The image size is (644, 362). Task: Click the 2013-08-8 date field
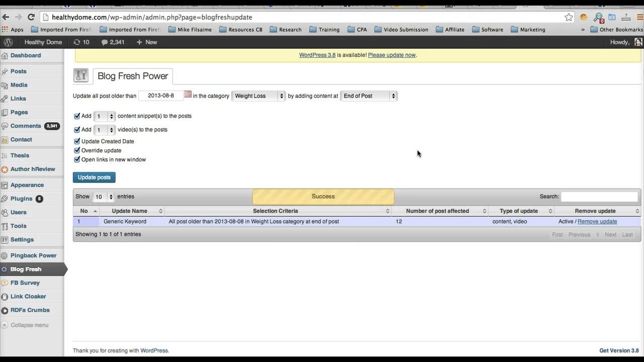[161, 96]
